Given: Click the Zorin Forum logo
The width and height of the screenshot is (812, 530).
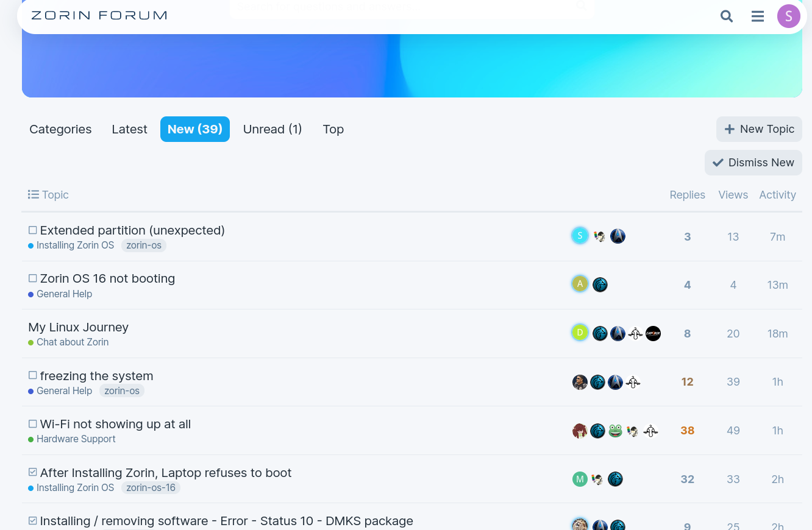Looking at the screenshot, I should pyautogui.click(x=99, y=15).
